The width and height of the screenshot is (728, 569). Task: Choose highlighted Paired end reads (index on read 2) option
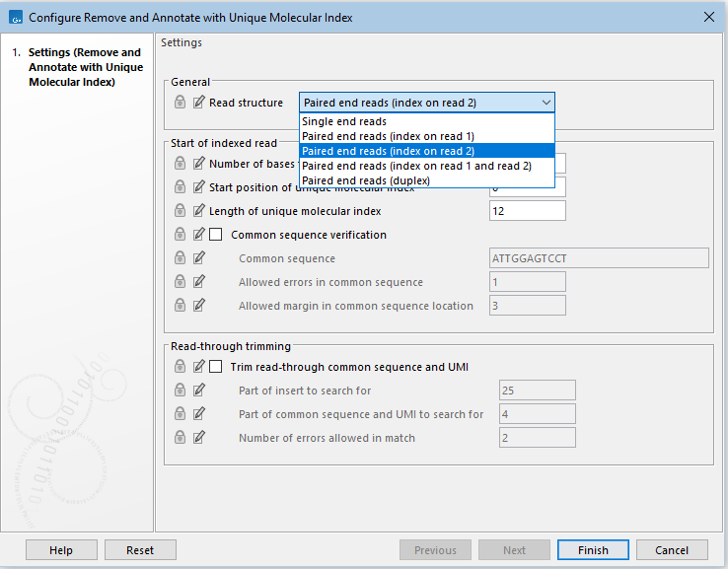427,151
